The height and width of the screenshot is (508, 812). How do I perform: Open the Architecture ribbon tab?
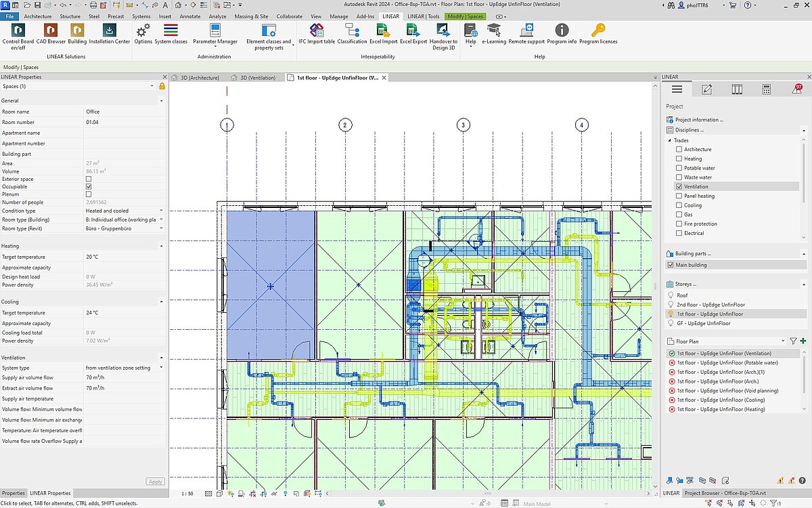coord(37,16)
